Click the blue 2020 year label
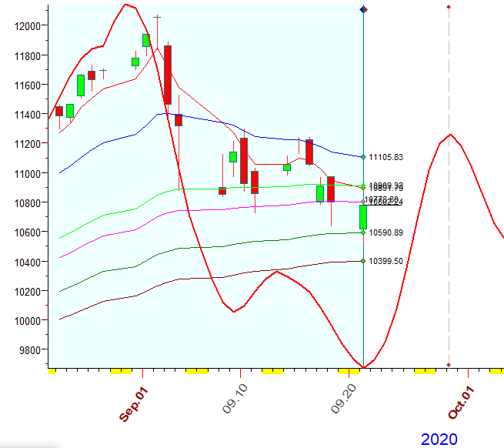 [439, 440]
